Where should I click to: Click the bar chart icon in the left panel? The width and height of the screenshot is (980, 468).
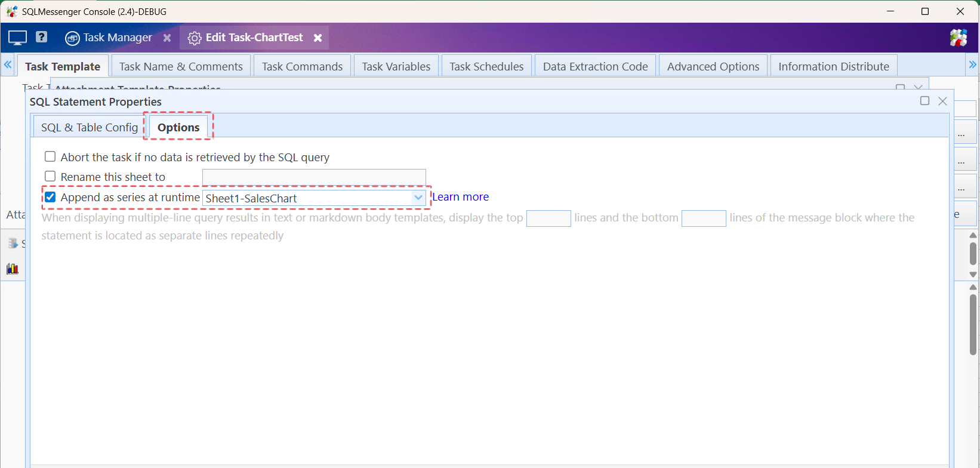[x=13, y=269]
